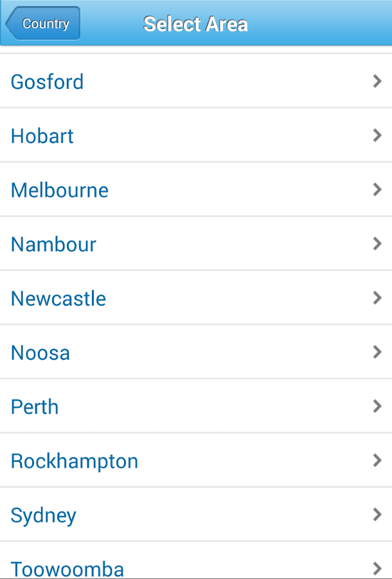The image size is (392, 579).
Task: Select Perth as the area
Action: pos(35,407)
